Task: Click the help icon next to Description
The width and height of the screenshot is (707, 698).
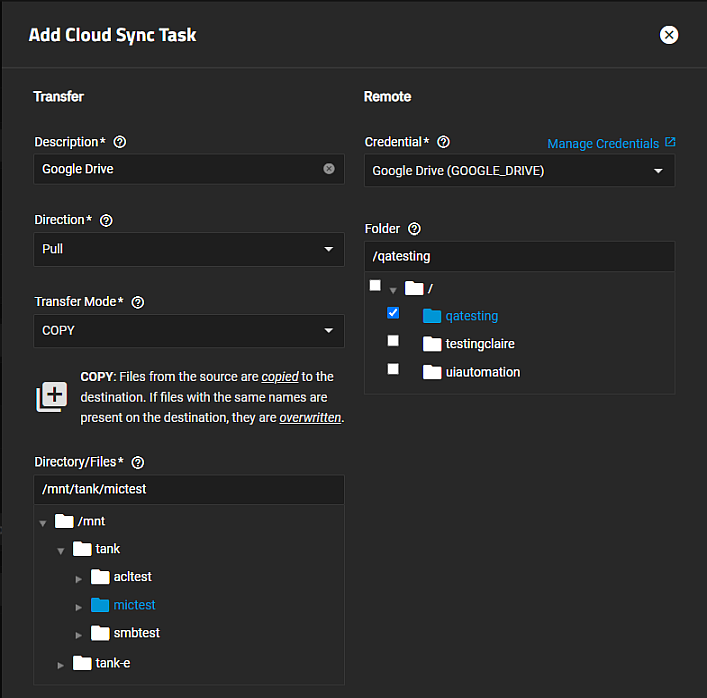Action: [x=121, y=142]
